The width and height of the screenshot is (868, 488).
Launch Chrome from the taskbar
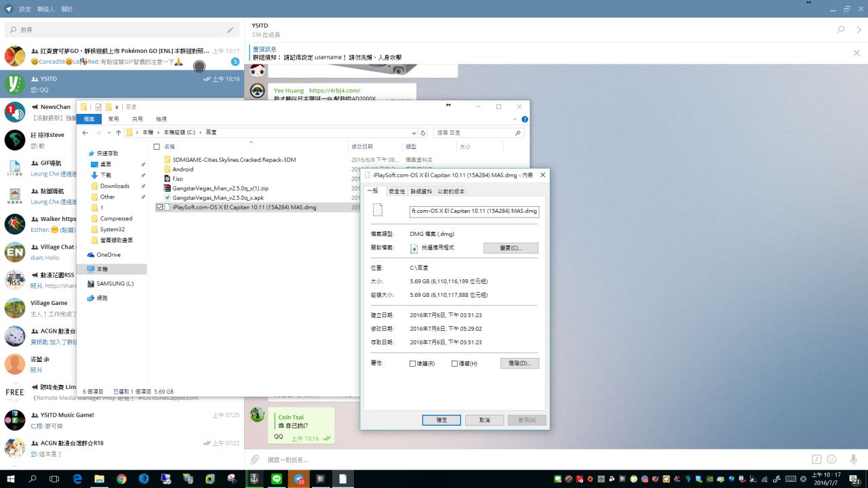[121, 479]
